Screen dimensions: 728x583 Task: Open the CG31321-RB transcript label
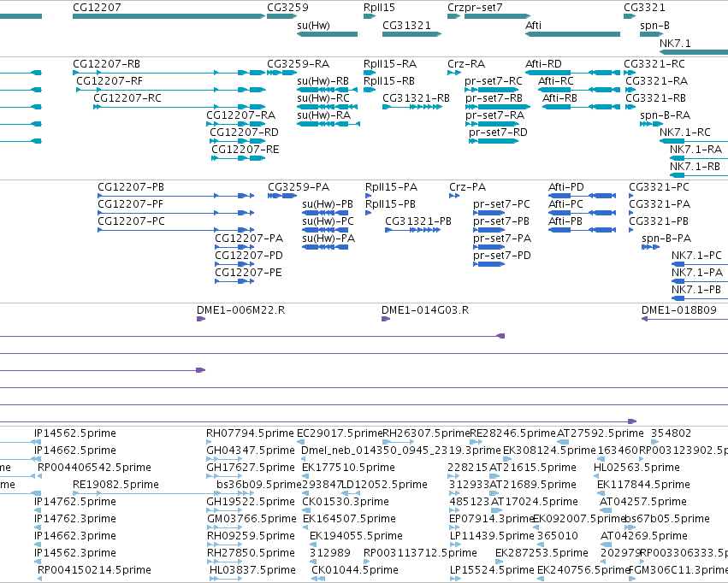tap(416, 97)
